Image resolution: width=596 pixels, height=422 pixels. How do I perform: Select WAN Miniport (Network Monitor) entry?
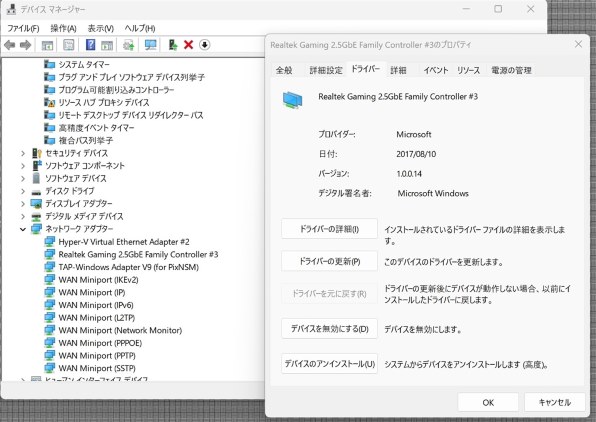(x=120, y=330)
